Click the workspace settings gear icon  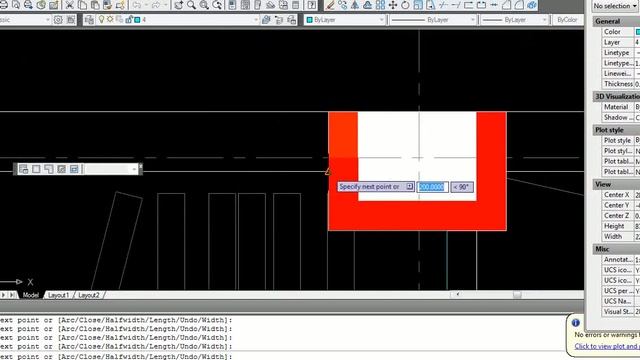tap(58, 20)
